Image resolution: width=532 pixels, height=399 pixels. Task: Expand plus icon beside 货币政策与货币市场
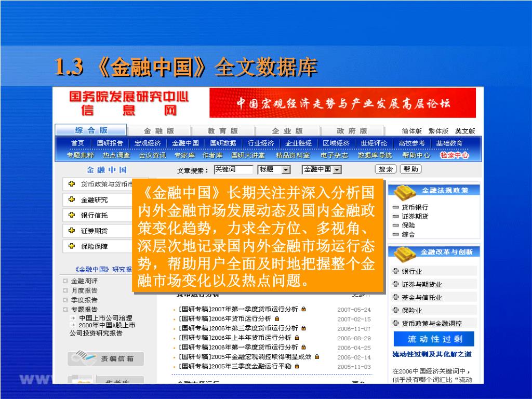point(72,184)
